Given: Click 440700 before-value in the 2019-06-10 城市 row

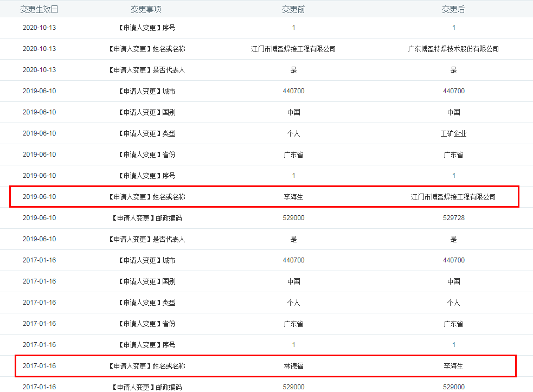Looking at the screenshot, I should [x=293, y=91].
